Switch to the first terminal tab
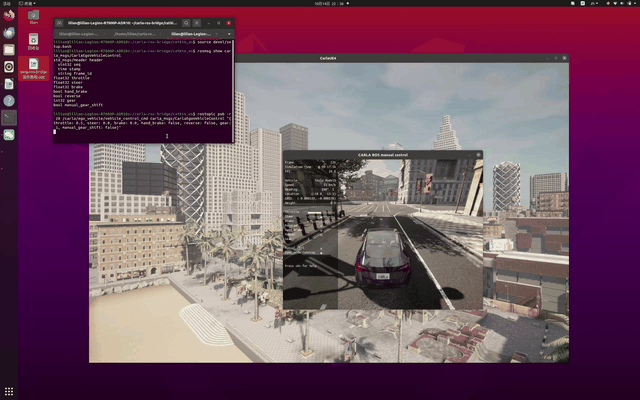 pos(78,34)
